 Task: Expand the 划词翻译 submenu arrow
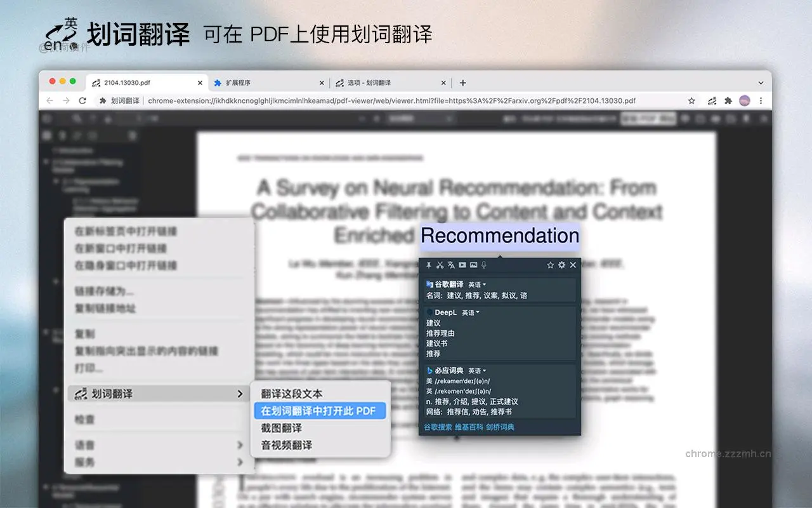pos(240,394)
